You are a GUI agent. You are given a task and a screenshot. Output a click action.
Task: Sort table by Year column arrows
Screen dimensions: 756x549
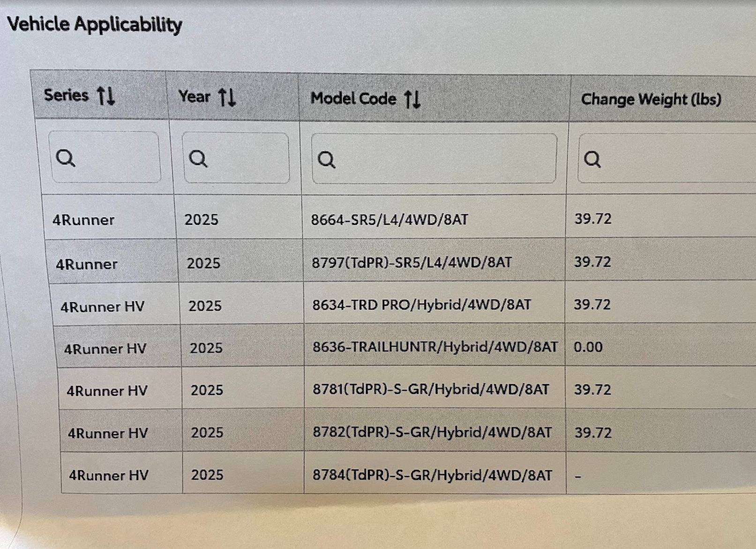point(227,97)
